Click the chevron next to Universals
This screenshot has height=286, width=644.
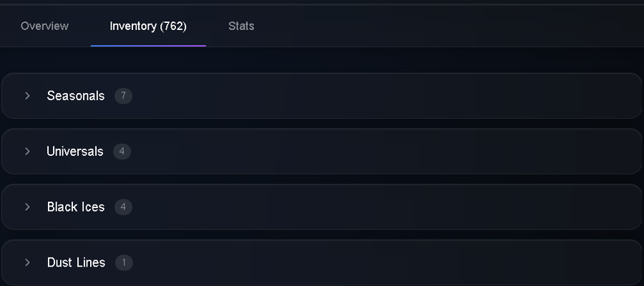27,152
